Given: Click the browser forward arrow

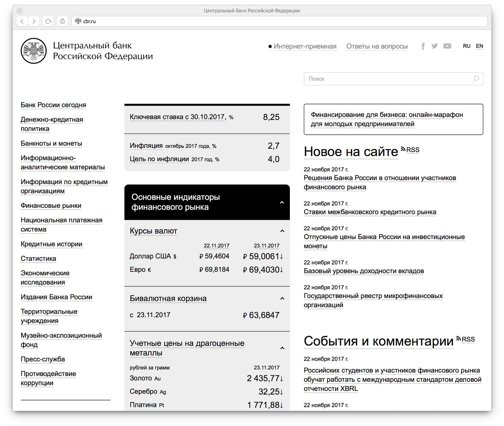Looking at the screenshot, I should pyautogui.click(x=34, y=22).
